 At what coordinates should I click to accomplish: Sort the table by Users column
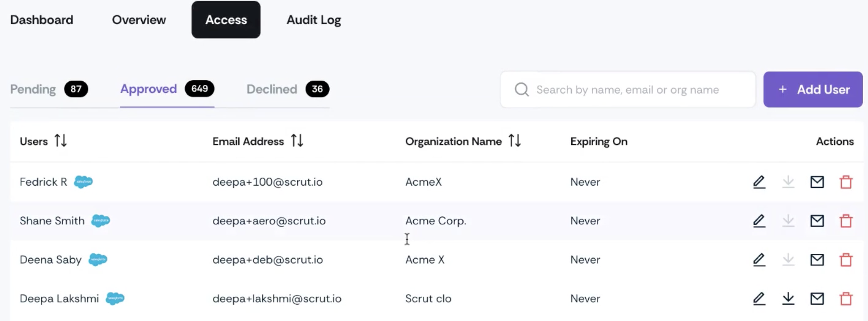click(x=61, y=141)
